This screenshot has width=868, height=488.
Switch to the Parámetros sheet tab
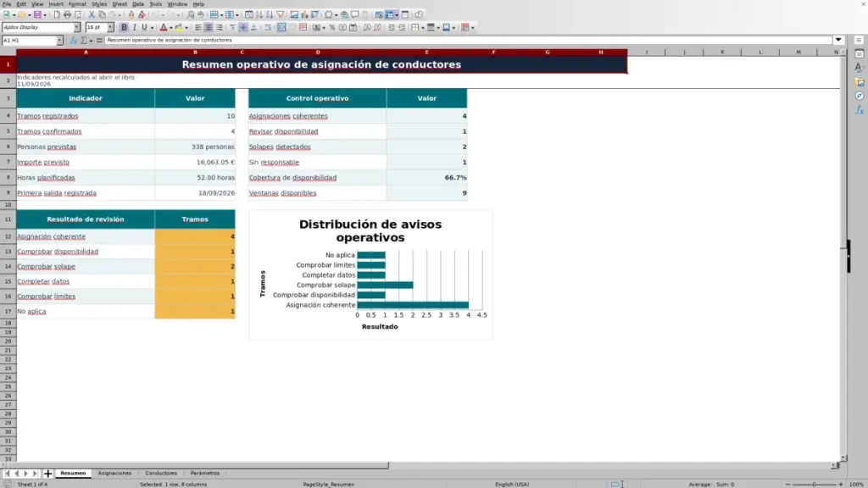(x=205, y=474)
